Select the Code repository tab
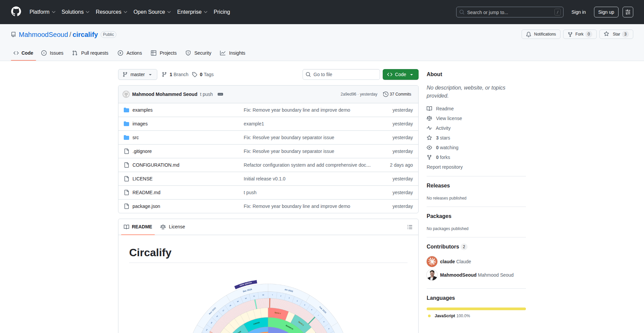The height and width of the screenshot is (333, 644). 23,53
